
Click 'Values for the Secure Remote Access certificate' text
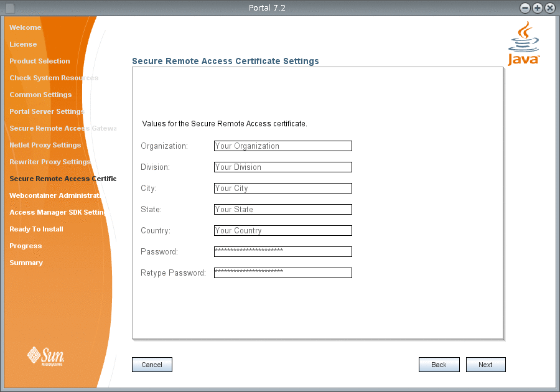coord(225,124)
